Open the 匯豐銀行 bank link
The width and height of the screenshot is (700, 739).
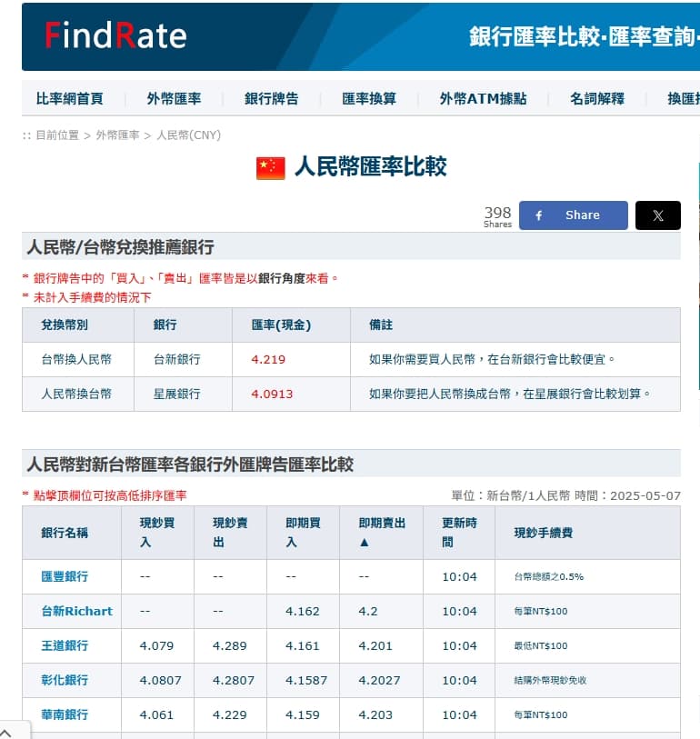[x=65, y=576]
